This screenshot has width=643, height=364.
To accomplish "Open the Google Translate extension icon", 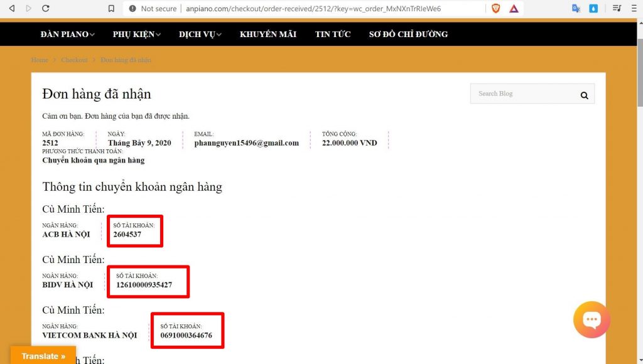I will pos(576,9).
